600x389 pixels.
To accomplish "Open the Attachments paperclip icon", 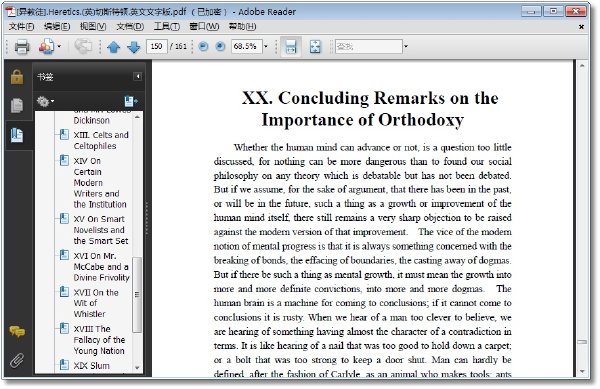I will click(x=17, y=360).
